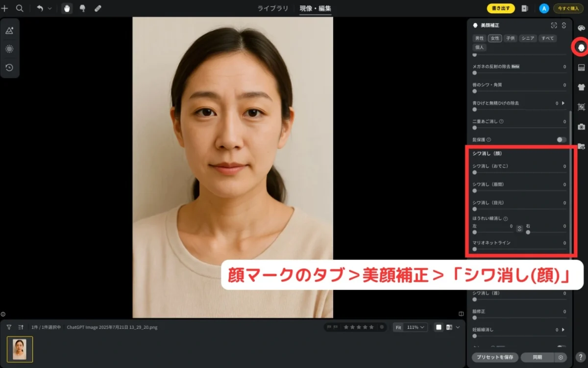Expand the 妊娠線消し arrow
The width and height of the screenshot is (588, 368).
pyautogui.click(x=563, y=330)
